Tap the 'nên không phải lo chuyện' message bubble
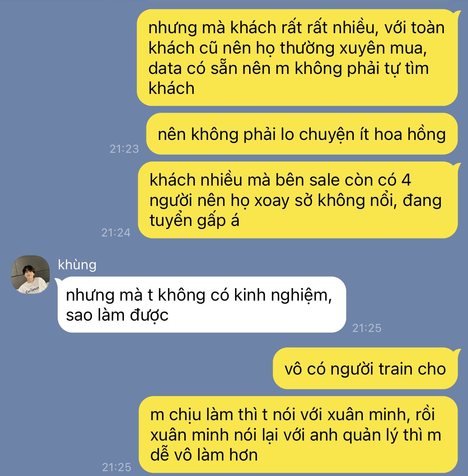This screenshot has height=476, width=468. [x=302, y=134]
